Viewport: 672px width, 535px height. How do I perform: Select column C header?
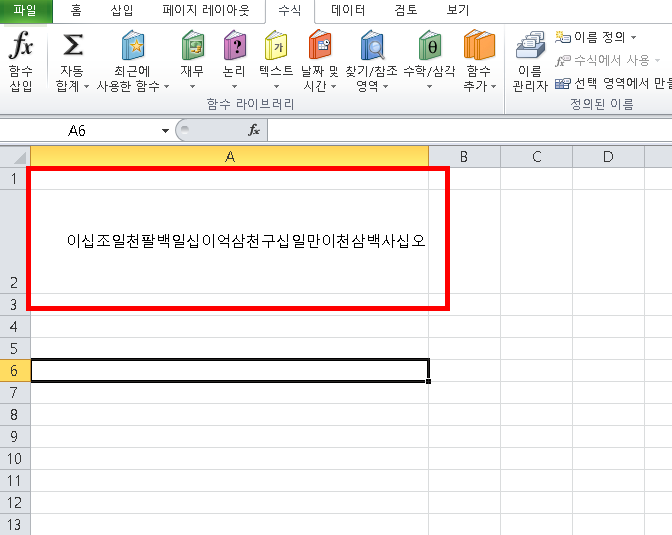[537, 156]
